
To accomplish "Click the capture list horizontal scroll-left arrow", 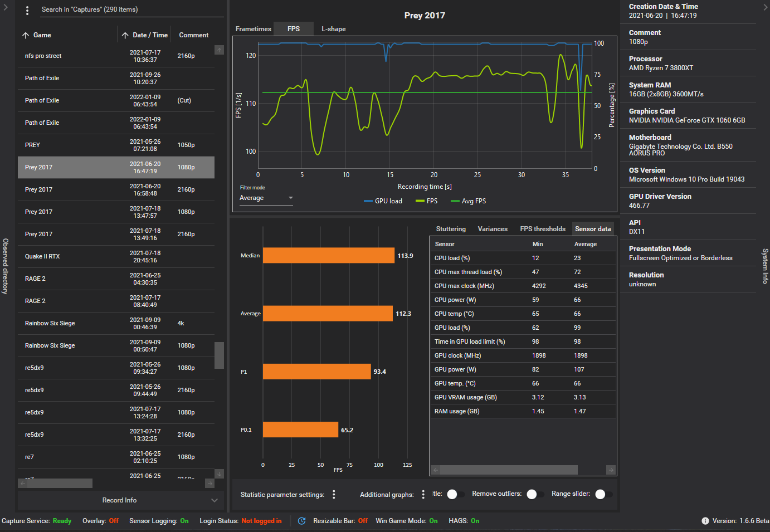I will coord(23,484).
